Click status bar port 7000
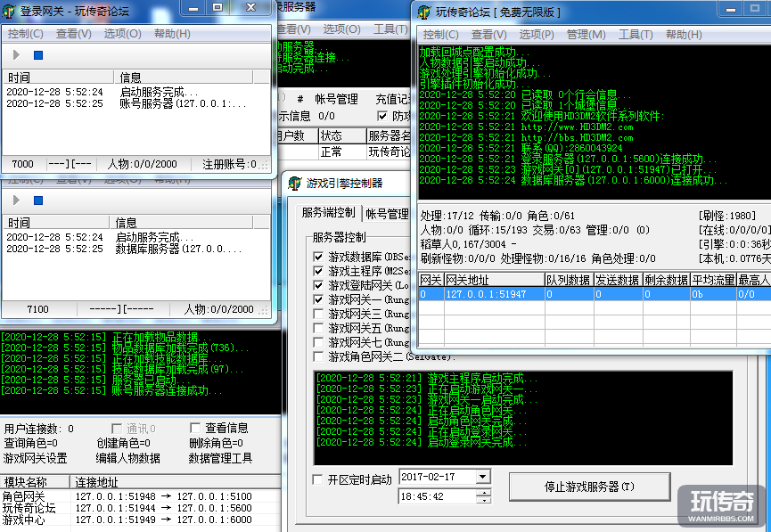Viewport: 771px width, 532px height. tap(23, 164)
